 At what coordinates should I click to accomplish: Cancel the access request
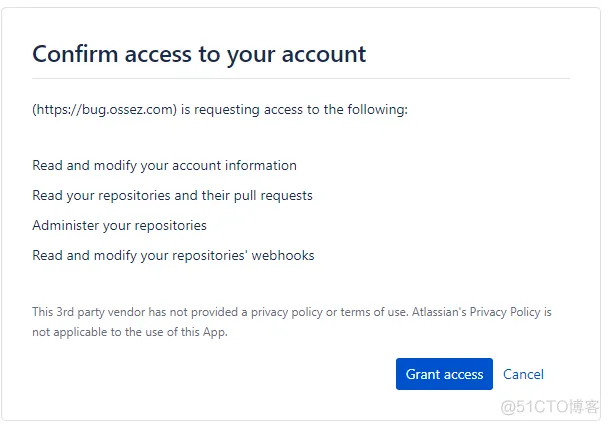coord(523,374)
